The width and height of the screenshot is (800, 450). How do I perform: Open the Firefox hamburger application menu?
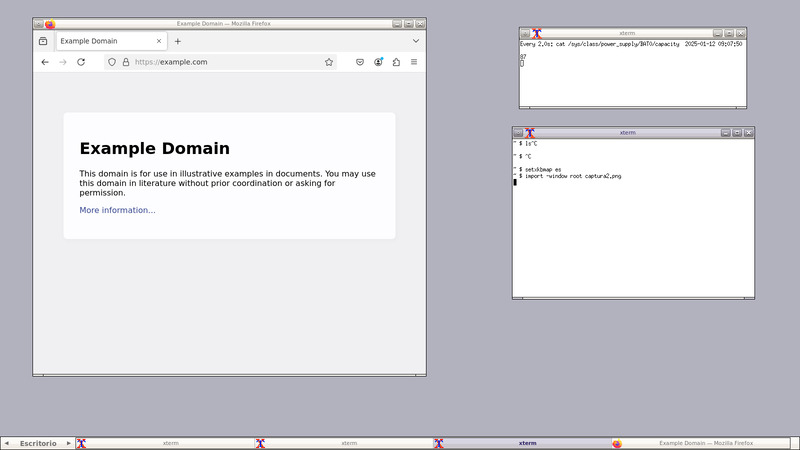(x=414, y=62)
